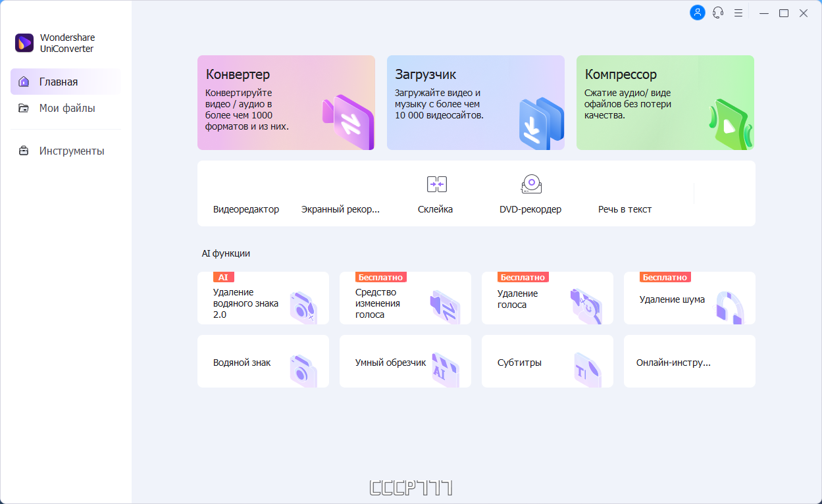
Task: Click the AI функции heading
Action: tap(226, 253)
